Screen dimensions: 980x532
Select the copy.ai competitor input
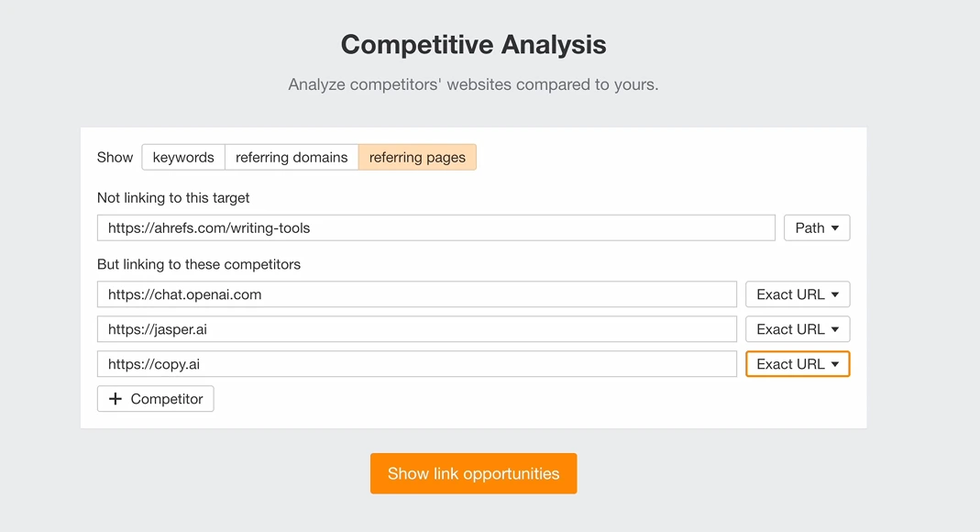(x=417, y=364)
